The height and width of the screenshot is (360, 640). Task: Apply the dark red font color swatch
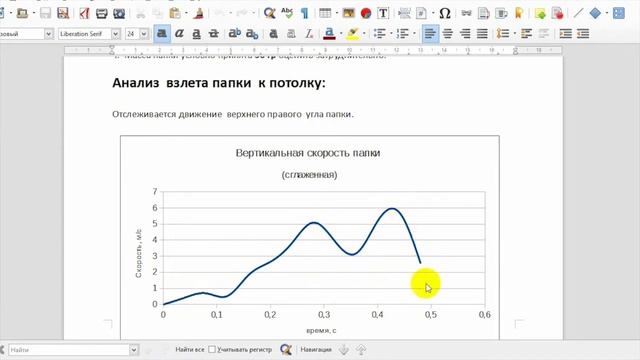pos(329,33)
